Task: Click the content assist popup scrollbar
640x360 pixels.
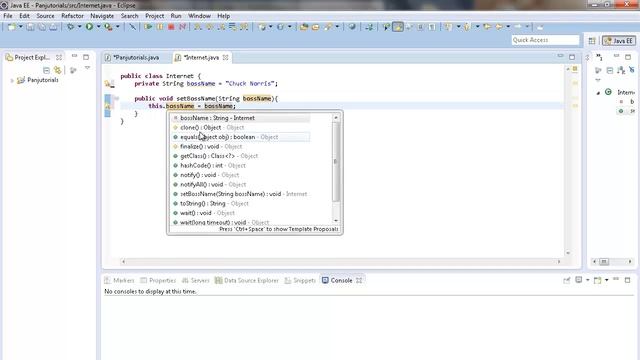Action: point(336,162)
